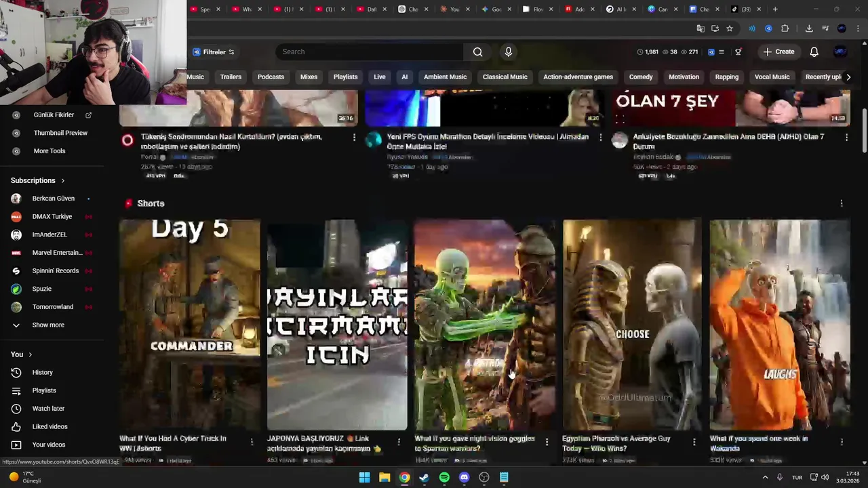Open the Egyptian Pharaoh short thumbnail
Screen dimensions: 868x488
pyautogui.click(x=632, y=325)
